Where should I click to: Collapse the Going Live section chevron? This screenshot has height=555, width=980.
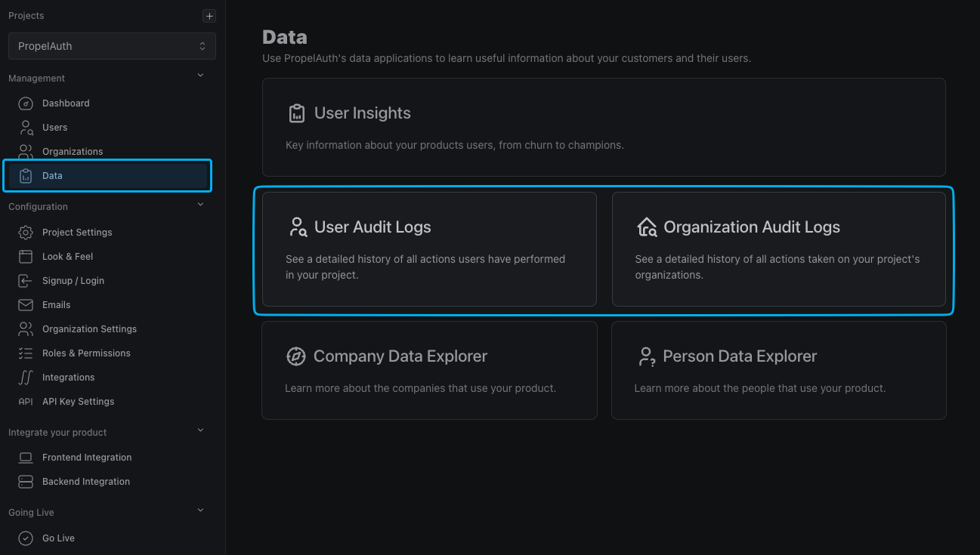200,510
